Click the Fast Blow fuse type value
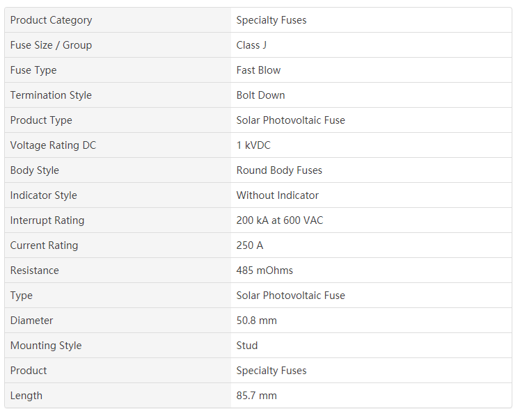520x420 pixels. pos(258,70)
